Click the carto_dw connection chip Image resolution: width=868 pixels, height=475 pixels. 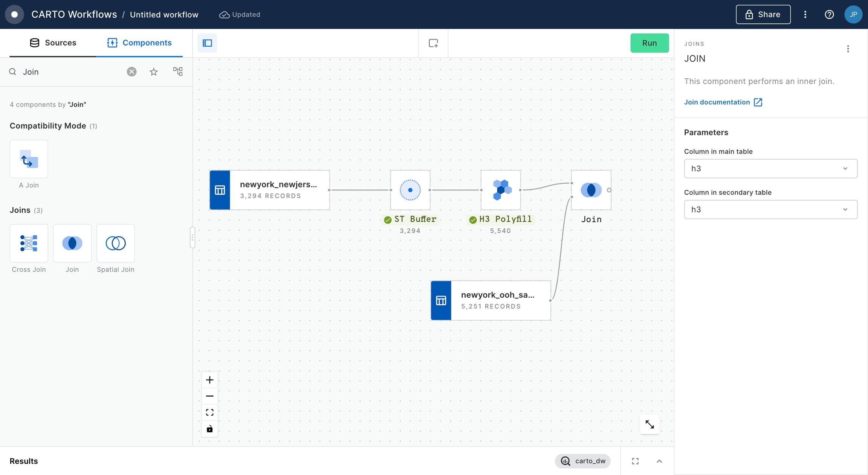pyautogui.click(x=583, y=461)
